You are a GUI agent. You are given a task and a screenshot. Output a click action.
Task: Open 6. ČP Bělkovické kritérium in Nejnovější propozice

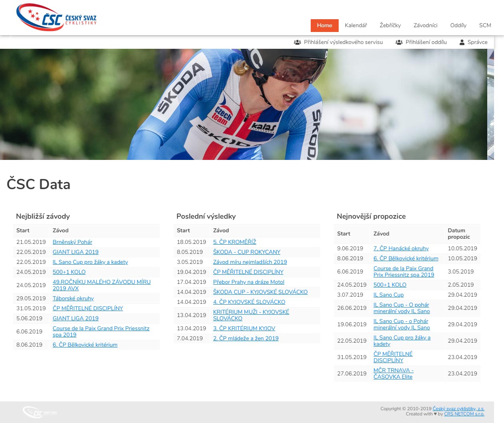pos(406,258)
